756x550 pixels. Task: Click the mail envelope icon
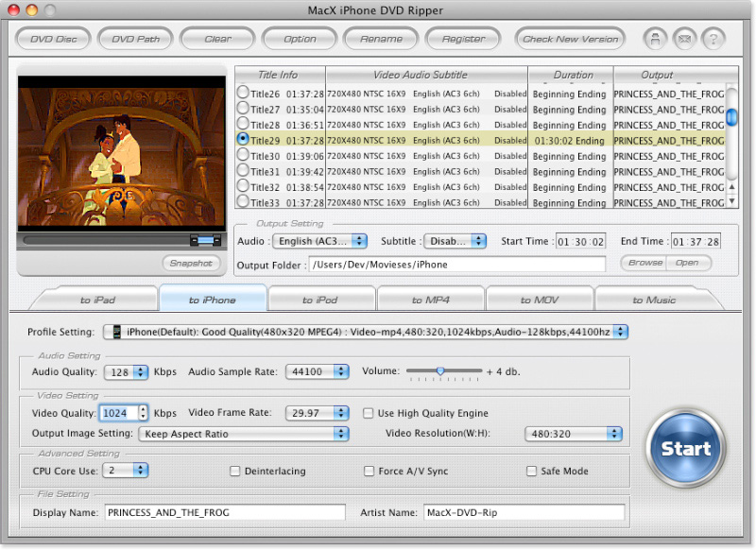[x=684, y=40]
